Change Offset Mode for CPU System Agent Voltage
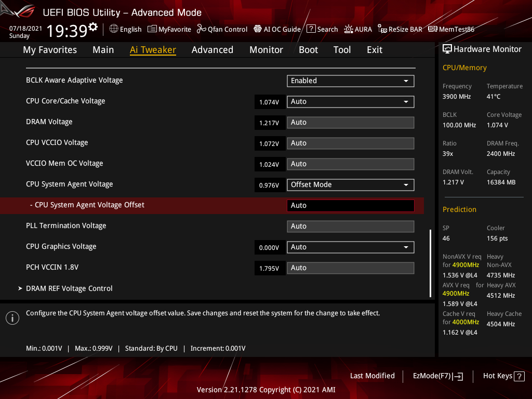 coord(350,184)
